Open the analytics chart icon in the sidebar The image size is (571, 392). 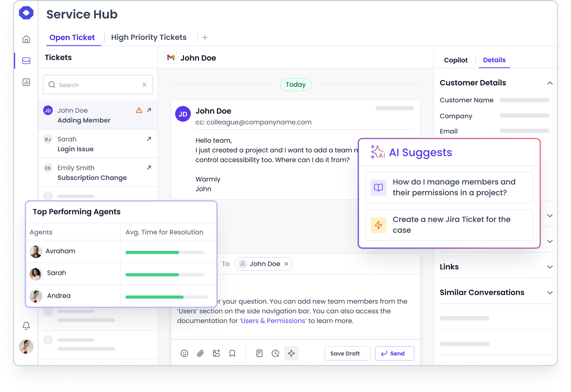coord(26,82)
